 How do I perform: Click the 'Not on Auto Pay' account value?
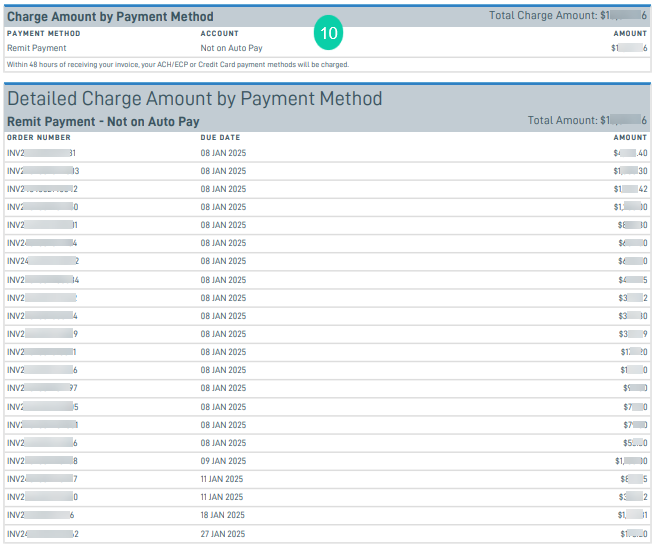click(232, 48)
